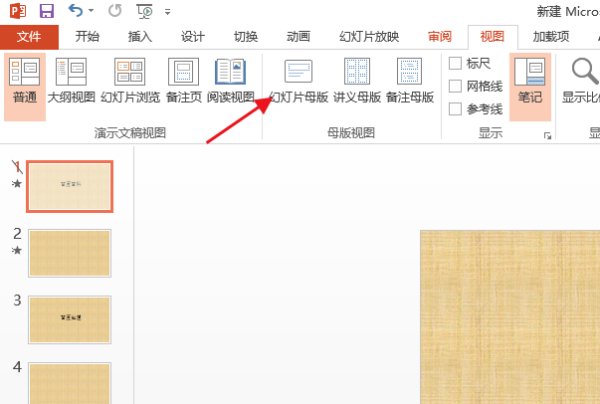The width and height of the screenshot is (600, 404).
Task: Switch to 阅读视图 reading view
Action: pos(231,81)
